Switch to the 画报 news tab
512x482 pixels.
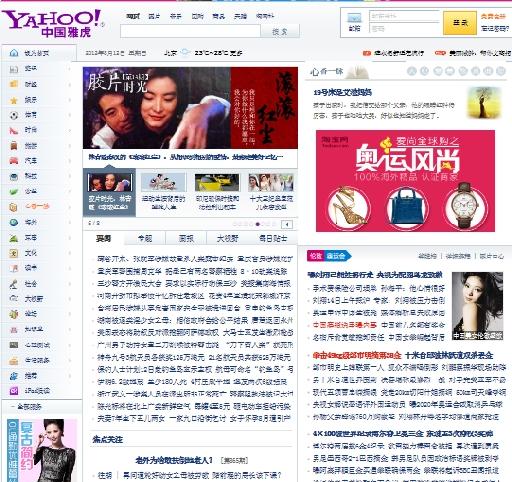(x=186, y=238)
